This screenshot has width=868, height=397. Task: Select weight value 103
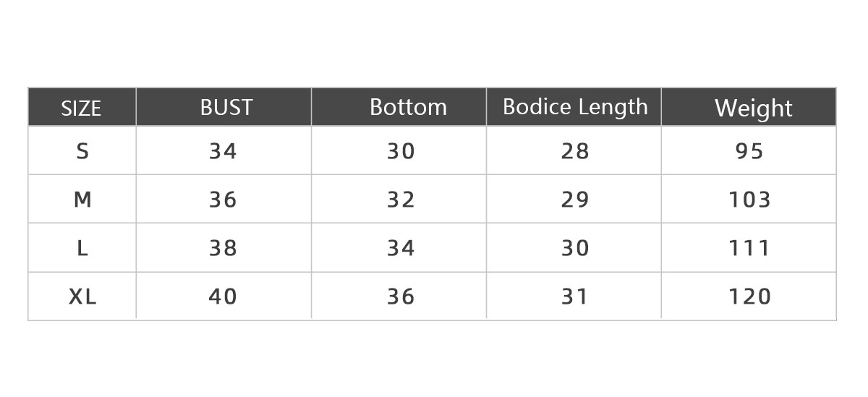point(749,200)
